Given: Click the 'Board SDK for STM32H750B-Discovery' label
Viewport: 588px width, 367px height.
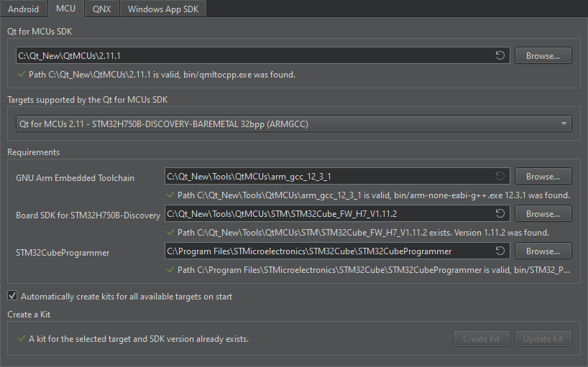Looking at the screenshot, I should click(88, 215).
